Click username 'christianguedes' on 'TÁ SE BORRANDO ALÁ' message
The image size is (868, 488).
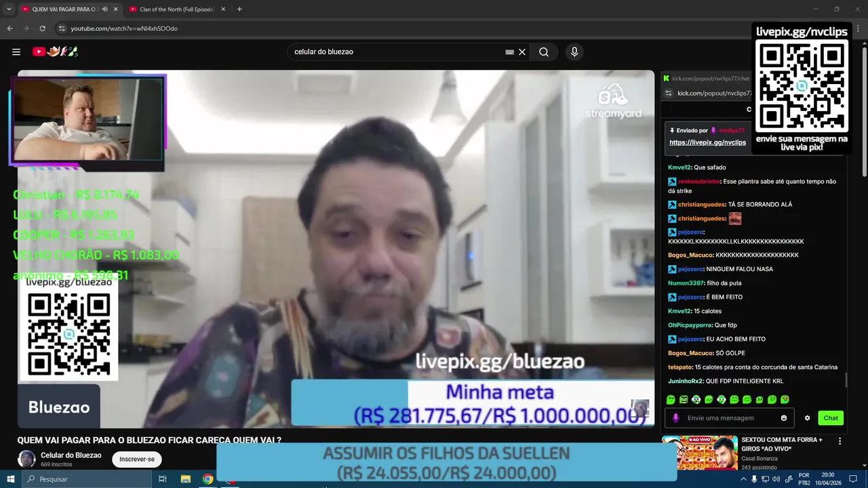click(702, 205)
